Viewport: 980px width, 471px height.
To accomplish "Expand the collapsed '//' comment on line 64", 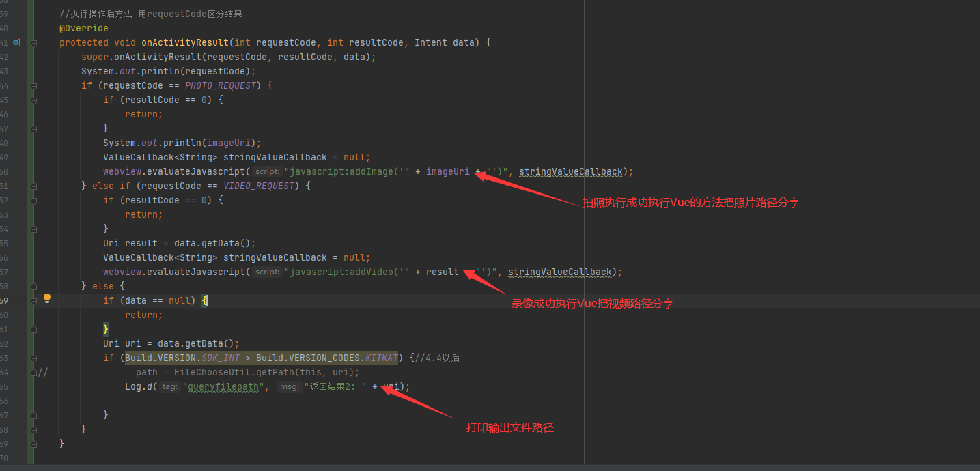I will (x=42, y=372).
